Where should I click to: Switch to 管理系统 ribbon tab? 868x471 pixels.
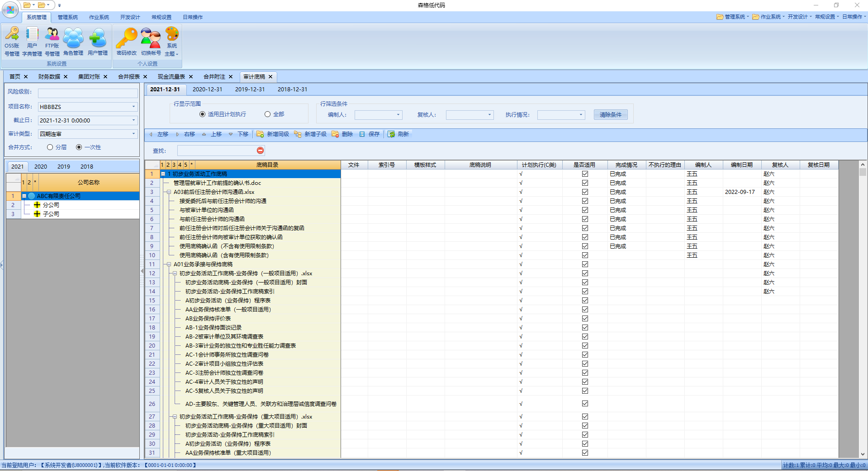click(68, 17)
